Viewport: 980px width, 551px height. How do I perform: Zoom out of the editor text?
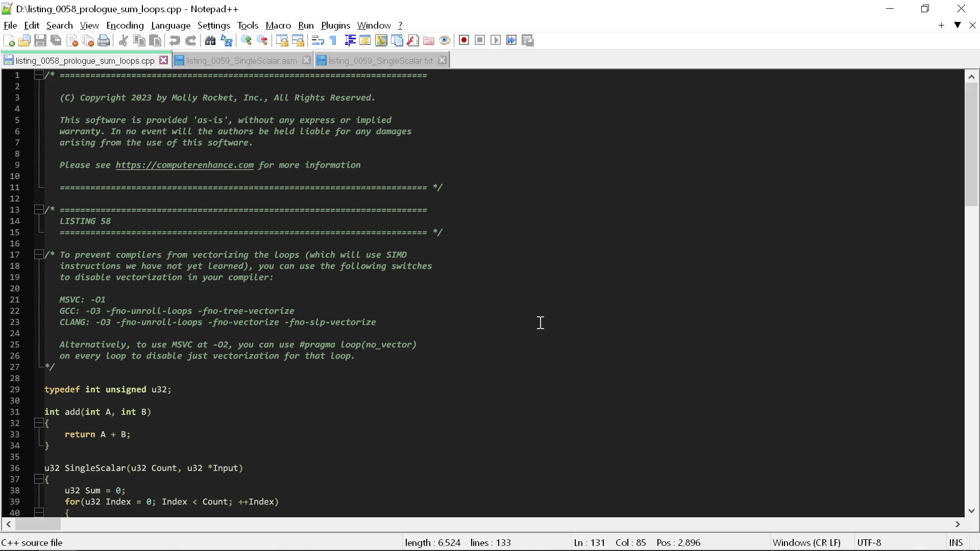tap(262, 40)
